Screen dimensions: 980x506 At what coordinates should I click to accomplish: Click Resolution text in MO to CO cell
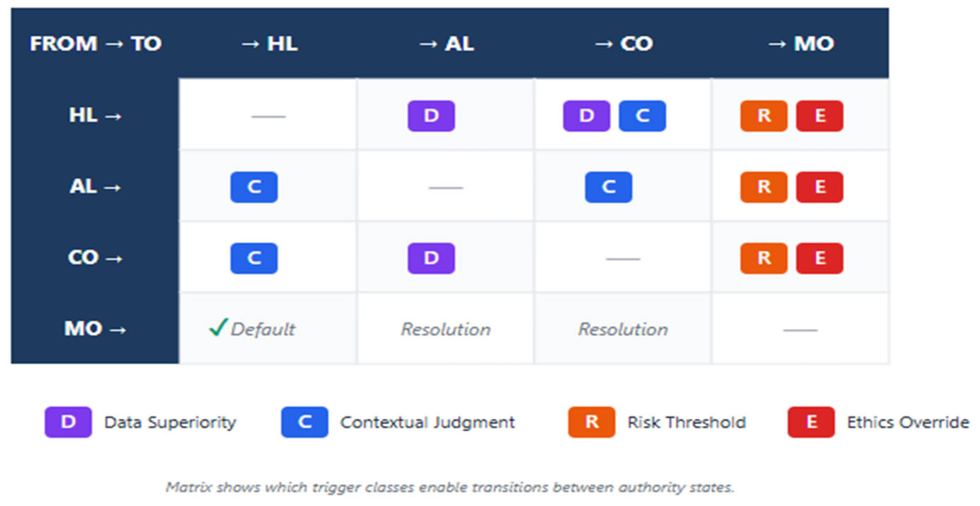[x=623, y=329]
